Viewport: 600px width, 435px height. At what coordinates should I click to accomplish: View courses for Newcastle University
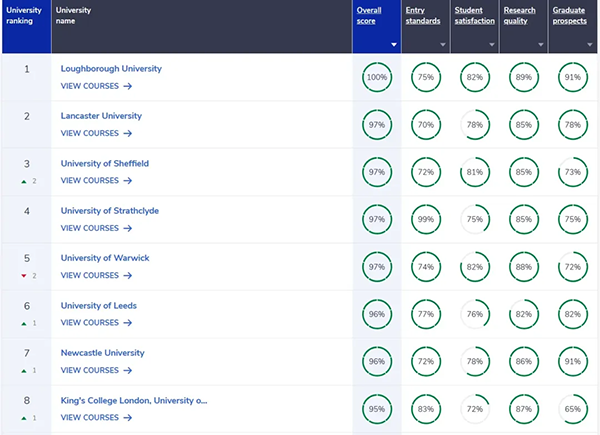(x=96, y=370)
